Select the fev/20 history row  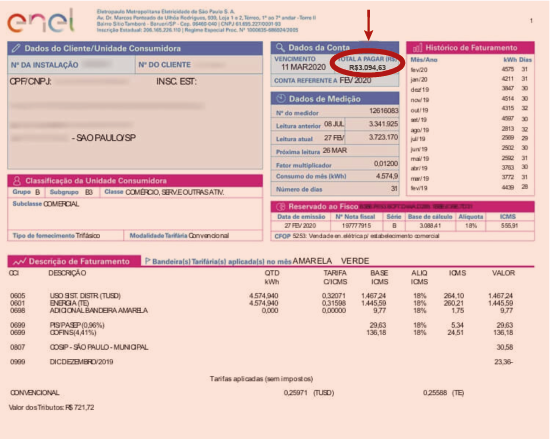click(471, 69)
